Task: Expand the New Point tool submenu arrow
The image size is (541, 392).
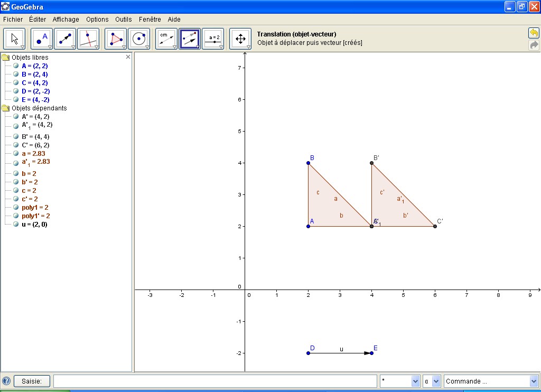Action: (x=50, y=47)
